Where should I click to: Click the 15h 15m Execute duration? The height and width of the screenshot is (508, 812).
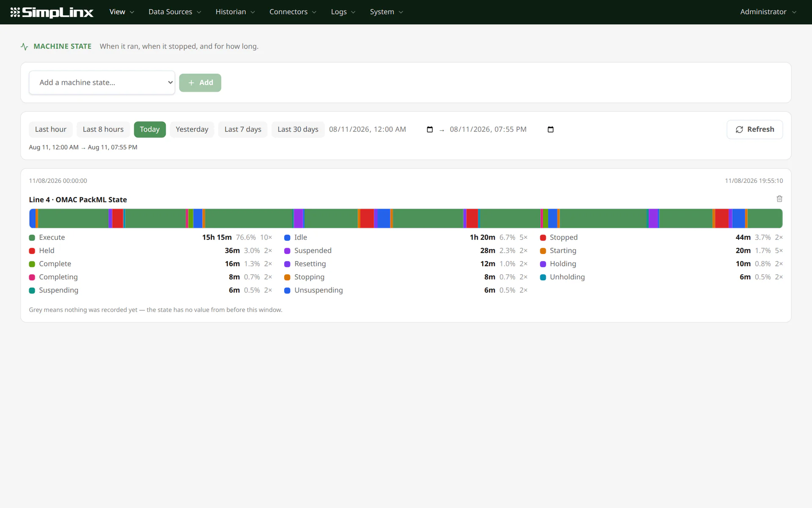217,237
